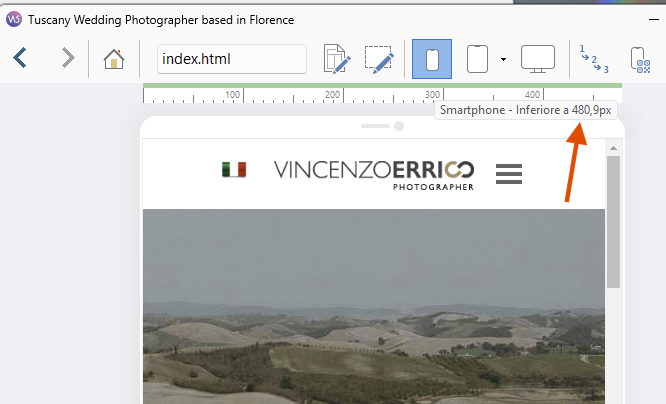Click the 1-2-3 sequence order icon
The image size is (666, 404).
pos(593,59)
